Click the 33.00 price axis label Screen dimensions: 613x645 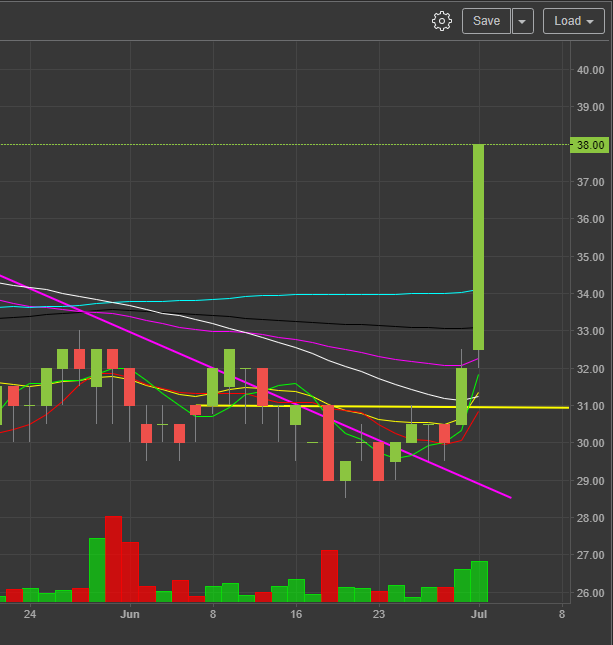coord(590,331)
